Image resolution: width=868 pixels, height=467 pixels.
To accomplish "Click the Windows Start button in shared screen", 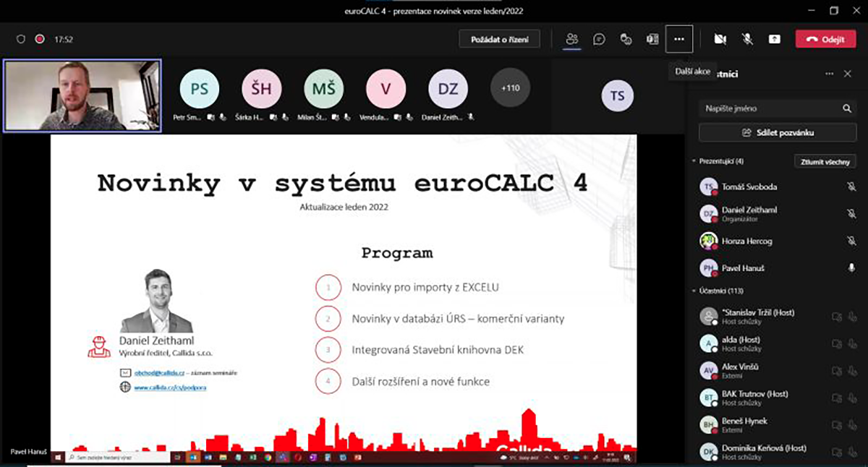I will coord(59,458).
